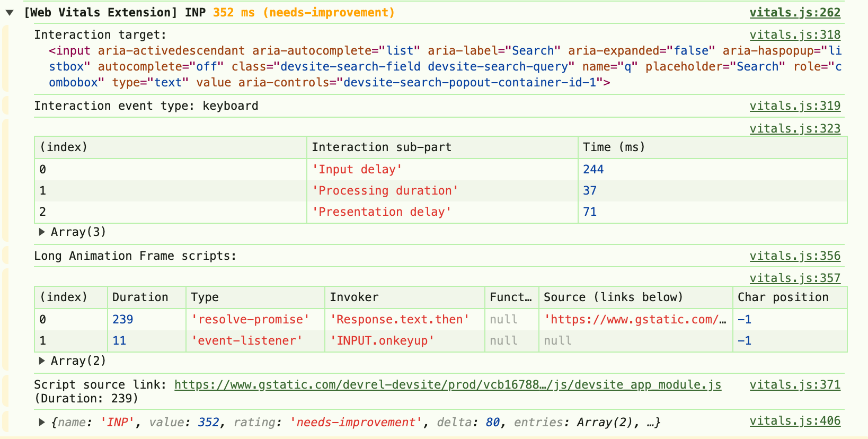Select the 'Input delay' table cell
Viewport: 868px width, 439px height.
pos(357,170)
